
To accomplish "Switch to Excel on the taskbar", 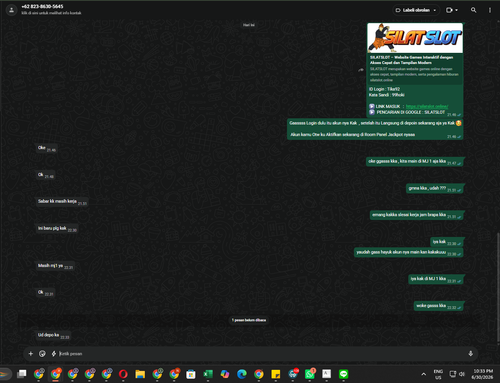I will click(x=208, y=374).
